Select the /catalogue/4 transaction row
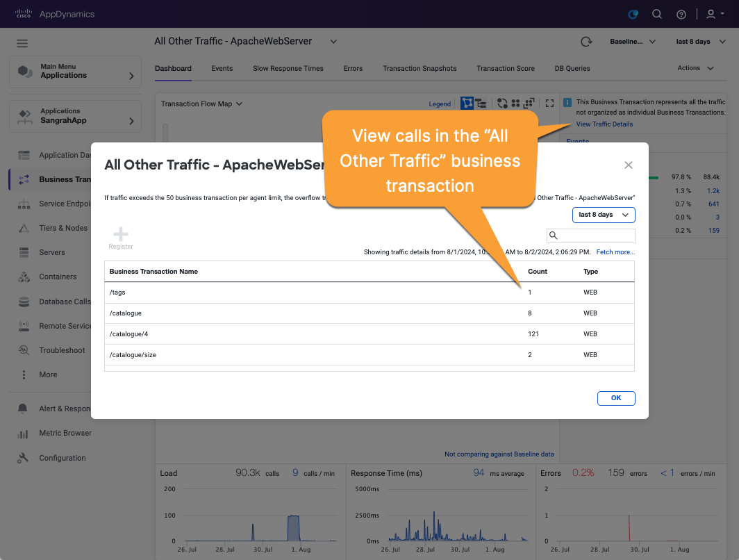739x560 pixels. click(x=369, y=333)
